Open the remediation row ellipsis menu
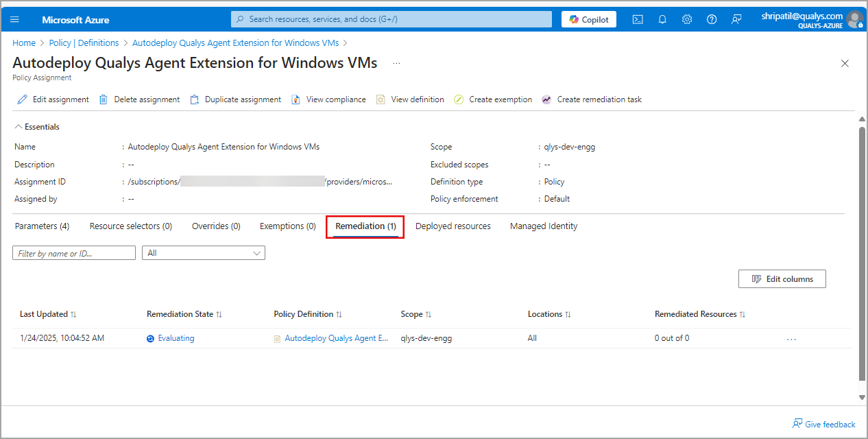 coord(791,338)
